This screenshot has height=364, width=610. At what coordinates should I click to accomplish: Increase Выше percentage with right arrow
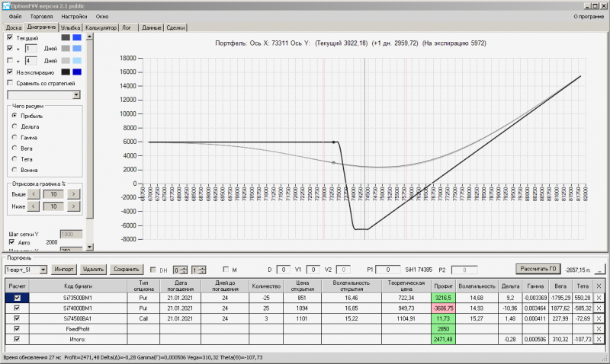pyautogui.click(x=73, y=194)
